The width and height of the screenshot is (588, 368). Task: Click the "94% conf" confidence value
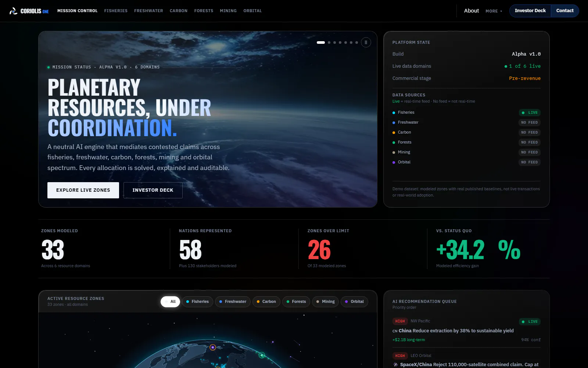coord(531,340)
